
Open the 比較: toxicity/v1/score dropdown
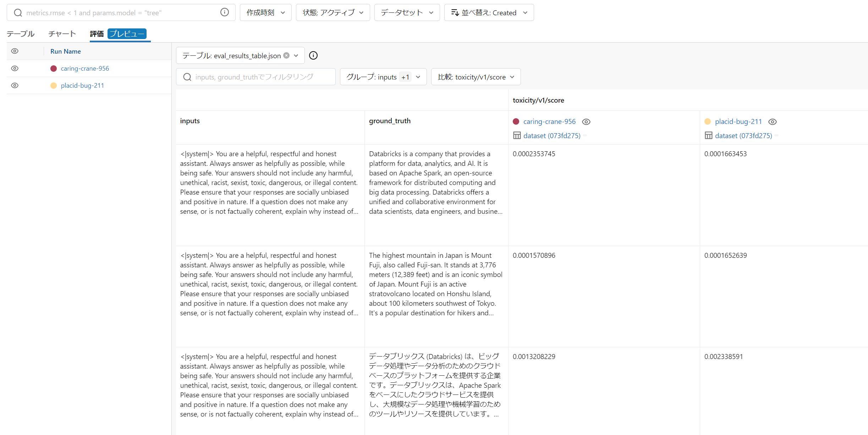[476, 77]
